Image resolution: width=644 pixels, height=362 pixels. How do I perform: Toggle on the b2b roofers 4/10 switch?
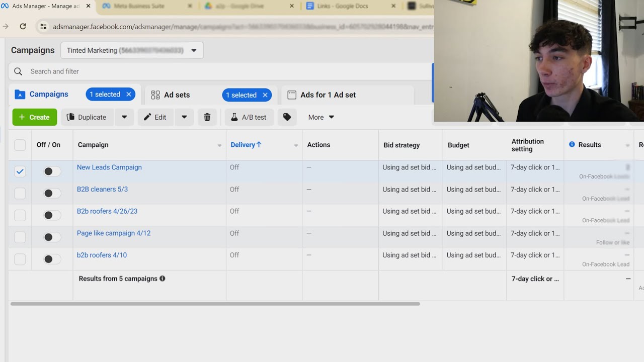[x=52, y=259]
